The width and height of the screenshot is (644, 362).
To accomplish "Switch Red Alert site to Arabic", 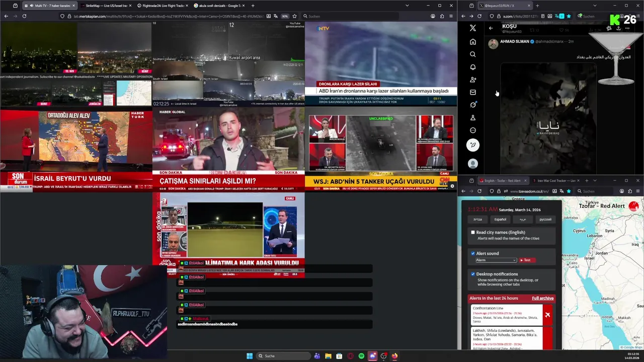I will point(523,219).
